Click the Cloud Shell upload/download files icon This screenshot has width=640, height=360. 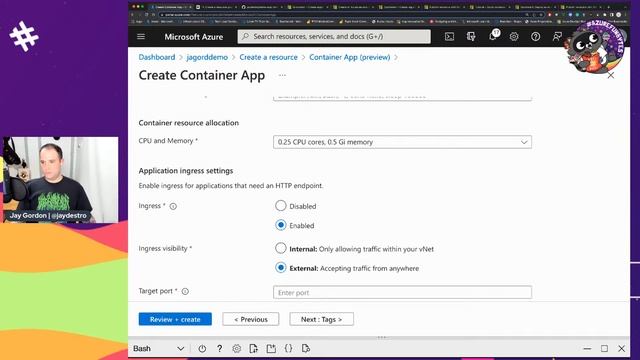[253, 349]
